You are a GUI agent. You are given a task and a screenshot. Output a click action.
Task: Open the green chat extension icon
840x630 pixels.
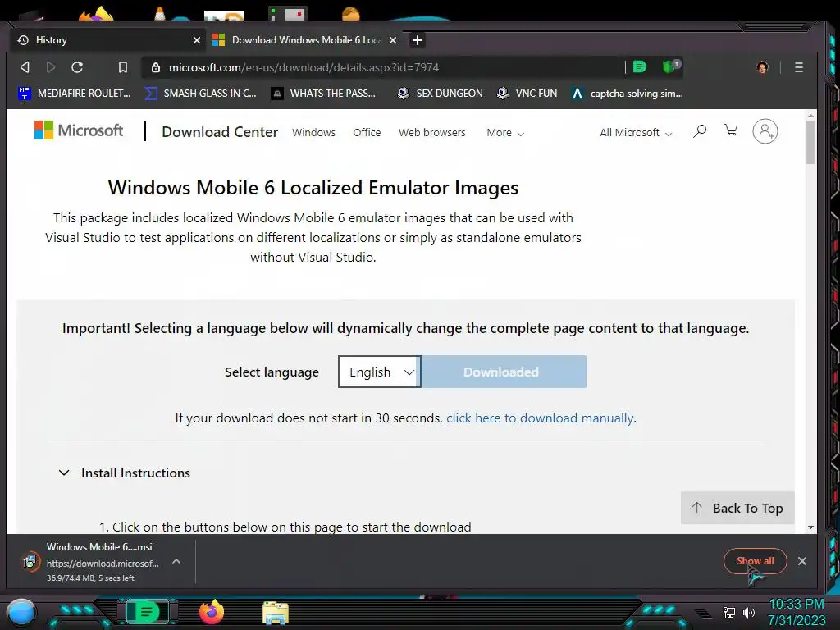640,67
